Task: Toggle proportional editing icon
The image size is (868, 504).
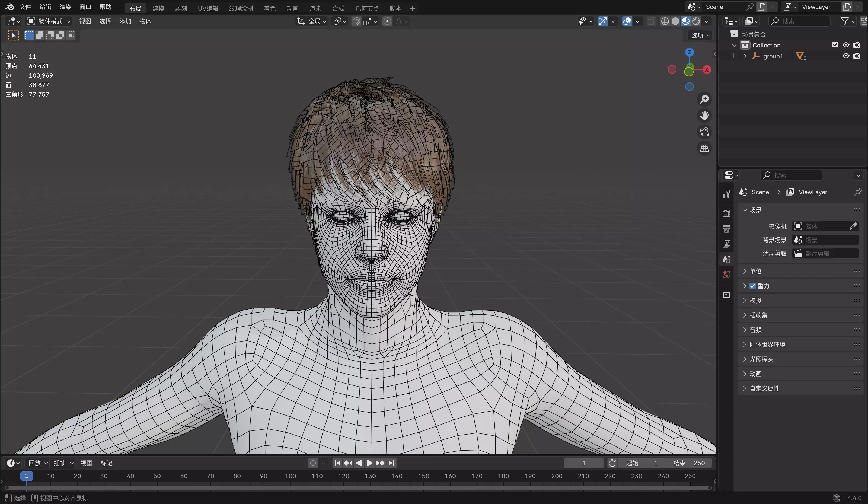Action: click(x=387, y=21)
